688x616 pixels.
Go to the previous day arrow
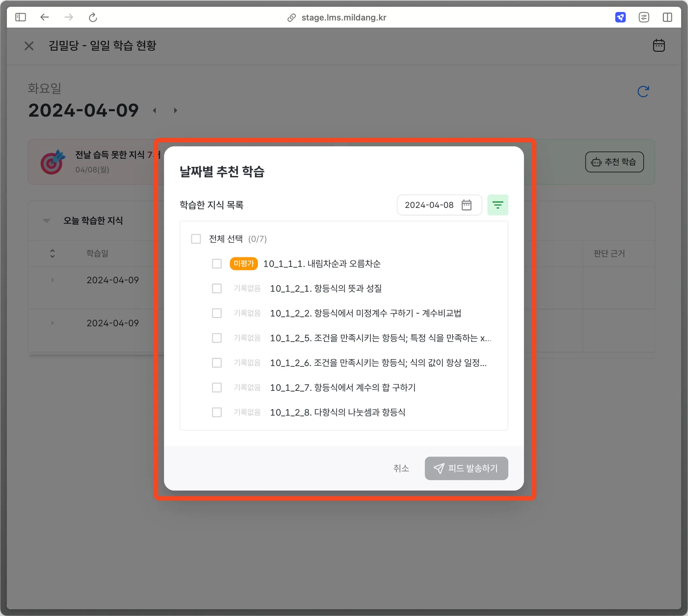point(155,111)
